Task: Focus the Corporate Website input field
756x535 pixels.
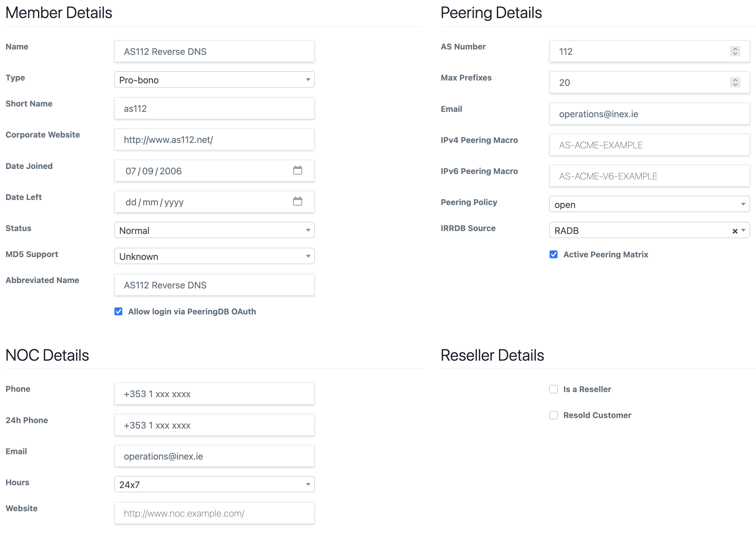Action: click(215, 140)
